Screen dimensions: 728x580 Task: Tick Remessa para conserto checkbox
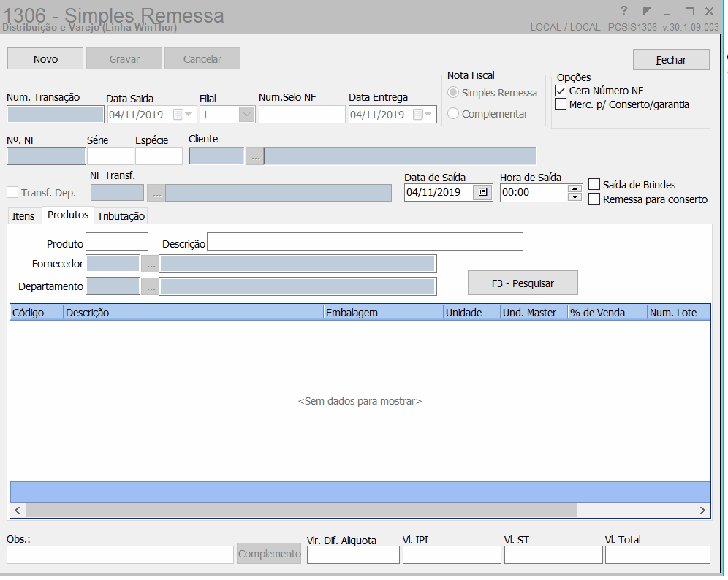pos(594,199)
